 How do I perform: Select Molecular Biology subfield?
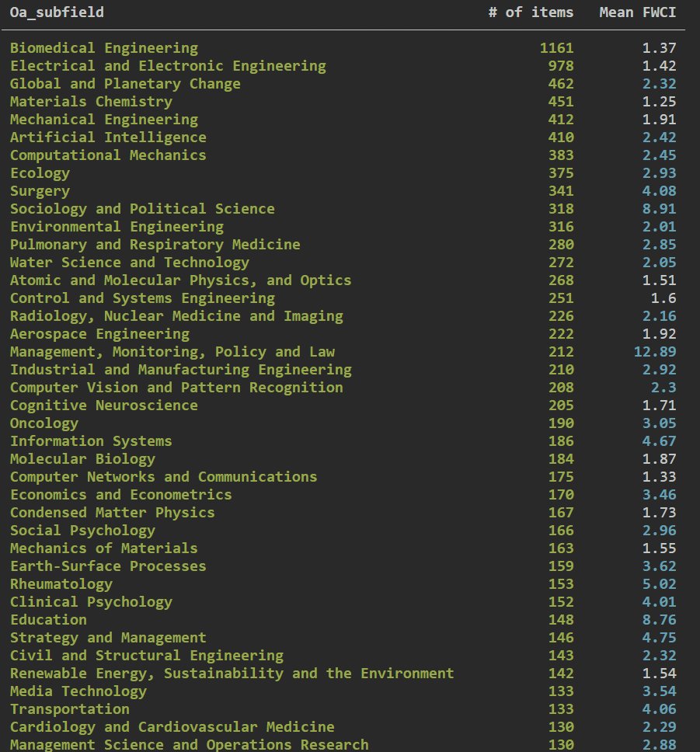point(82,459)
